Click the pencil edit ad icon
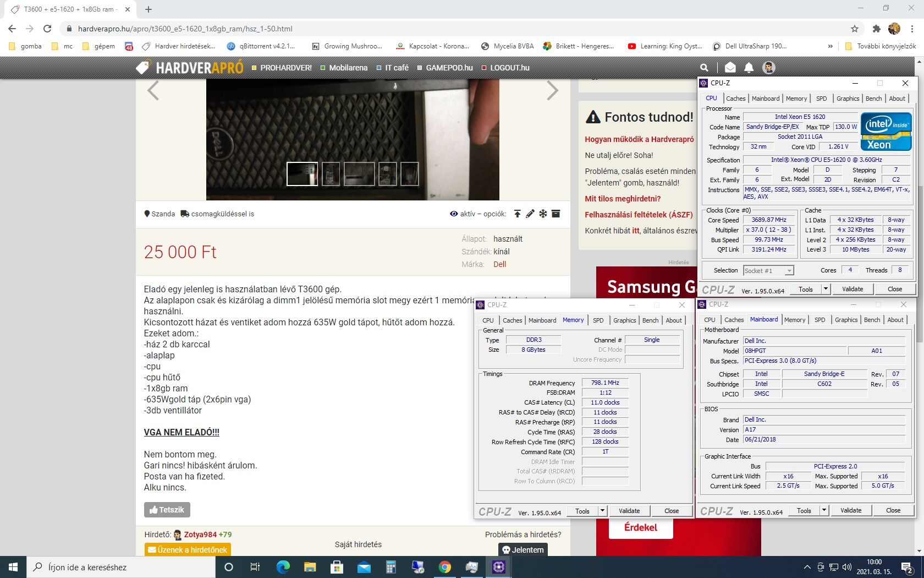This screenshot has width=924, height=578. coord(530,214)
